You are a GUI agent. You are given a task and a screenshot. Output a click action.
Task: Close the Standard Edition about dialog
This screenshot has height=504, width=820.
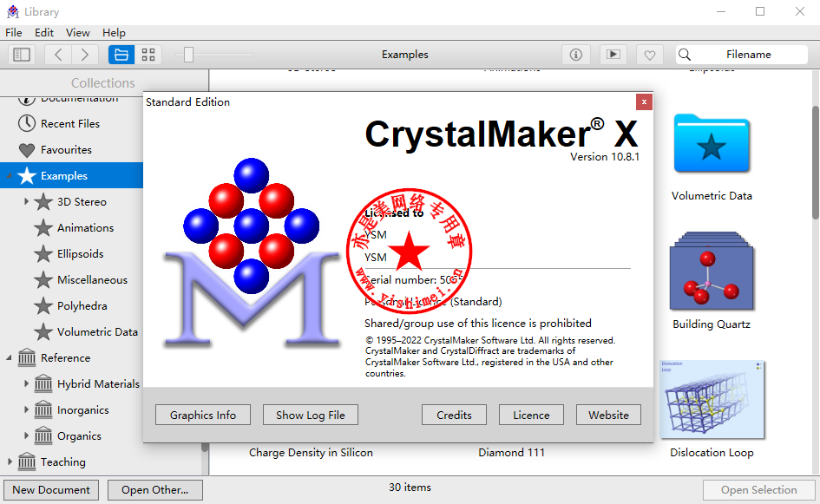pos(644,102)
